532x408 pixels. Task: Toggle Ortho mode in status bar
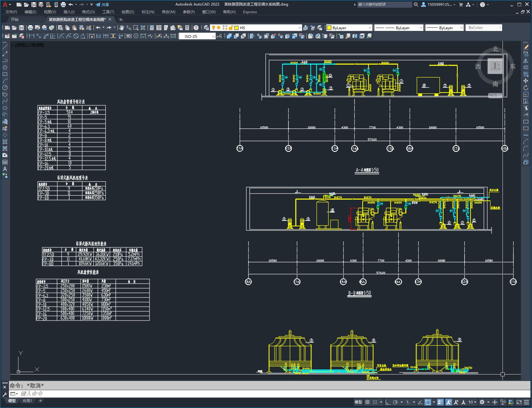[x=388, y=402]
